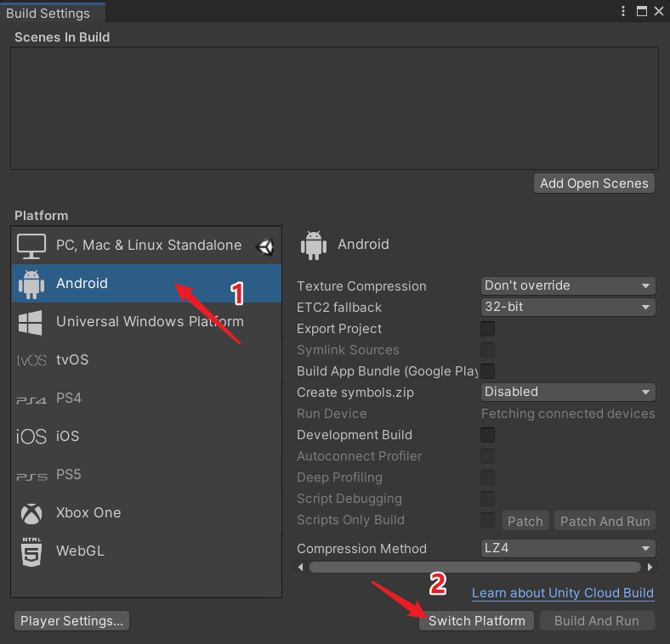
Task: Open the Texture Compression dropdown
Action: tap(568, 285)
